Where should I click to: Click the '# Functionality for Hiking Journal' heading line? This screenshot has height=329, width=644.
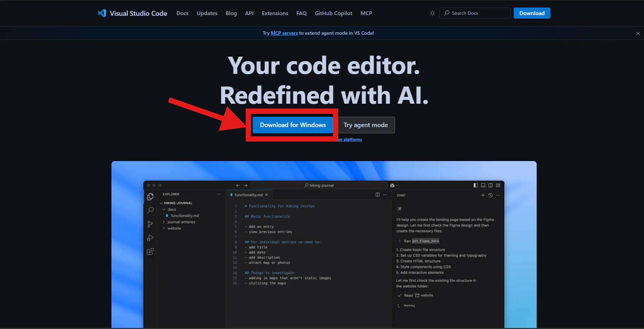click(x=279, y=206)
